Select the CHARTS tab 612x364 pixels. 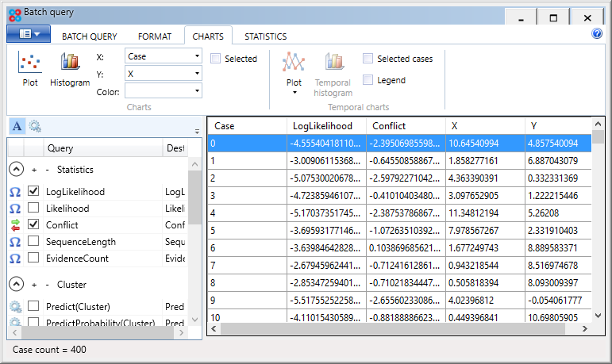[x=208, y=36]
